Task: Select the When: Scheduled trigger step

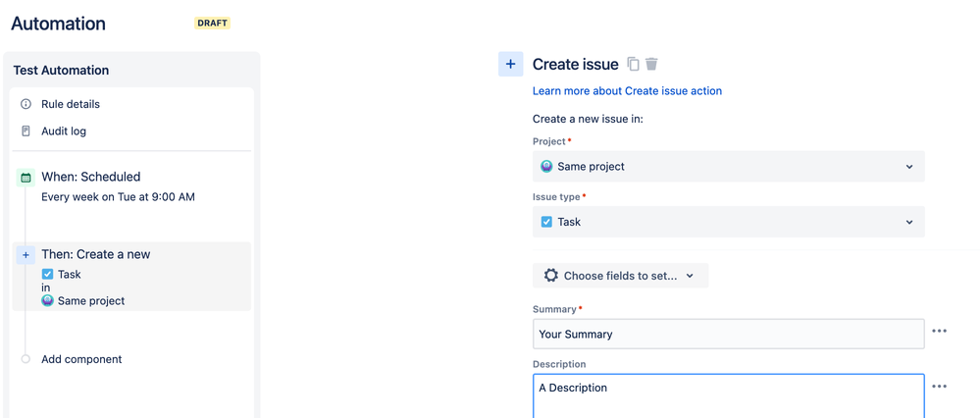Action: (x=91, y=178)
